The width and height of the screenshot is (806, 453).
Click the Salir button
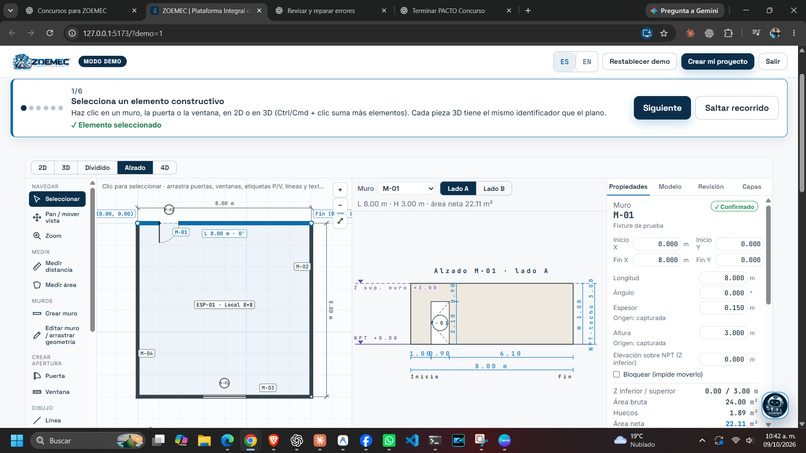pos(773,62)
